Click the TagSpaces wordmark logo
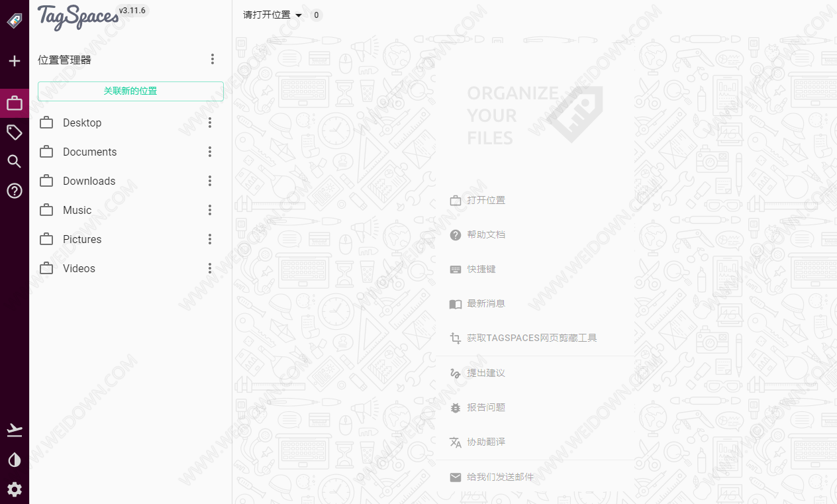 77,17
